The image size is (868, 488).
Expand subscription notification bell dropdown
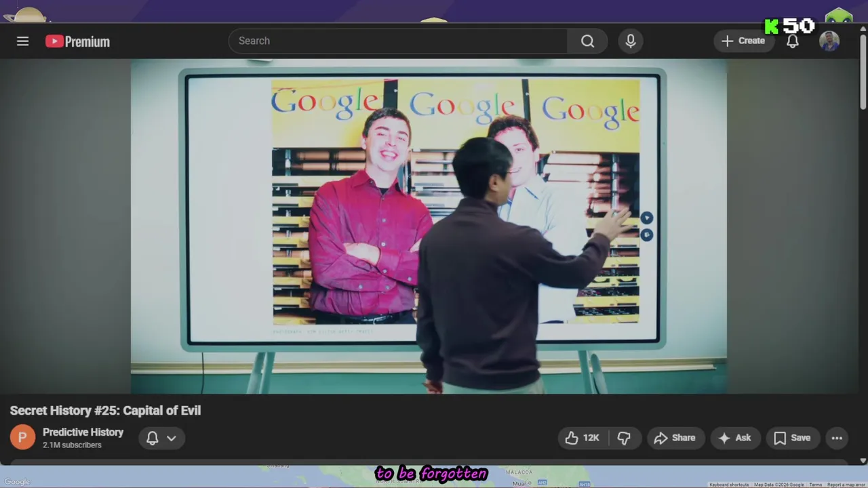tap(161, 438)
